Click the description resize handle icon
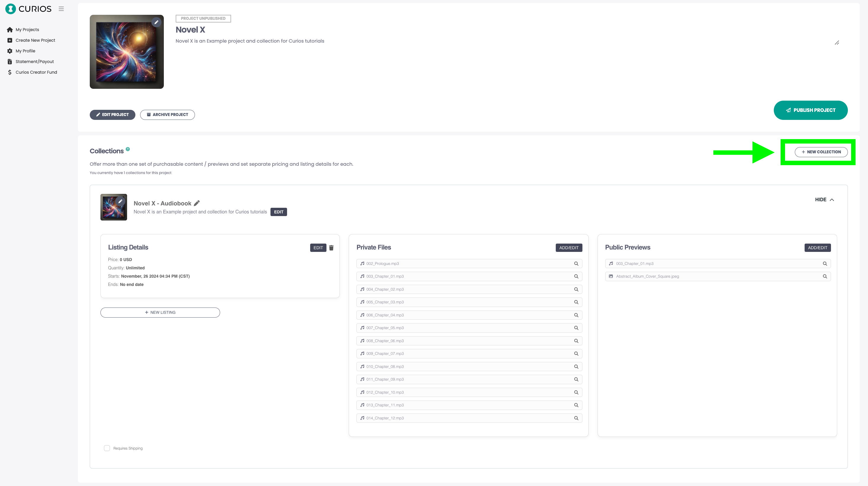The width and height of the screenshot is (868, 486). pos(837,43)
